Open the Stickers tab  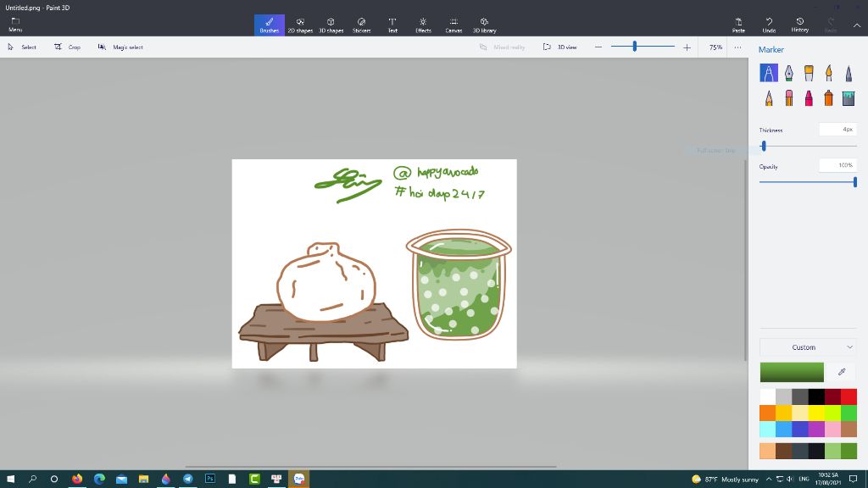[x=361, y=25]
